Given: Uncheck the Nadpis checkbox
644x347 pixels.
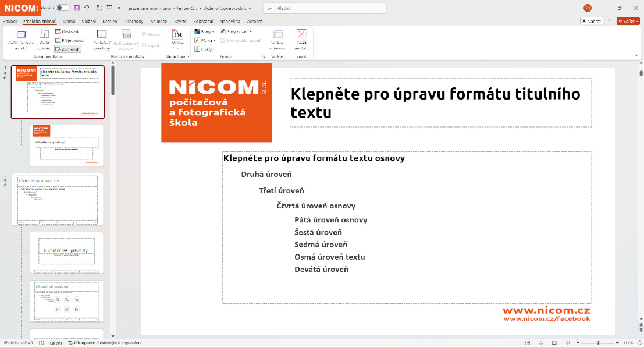Looking at the screenshot, I should pos(144,34).
